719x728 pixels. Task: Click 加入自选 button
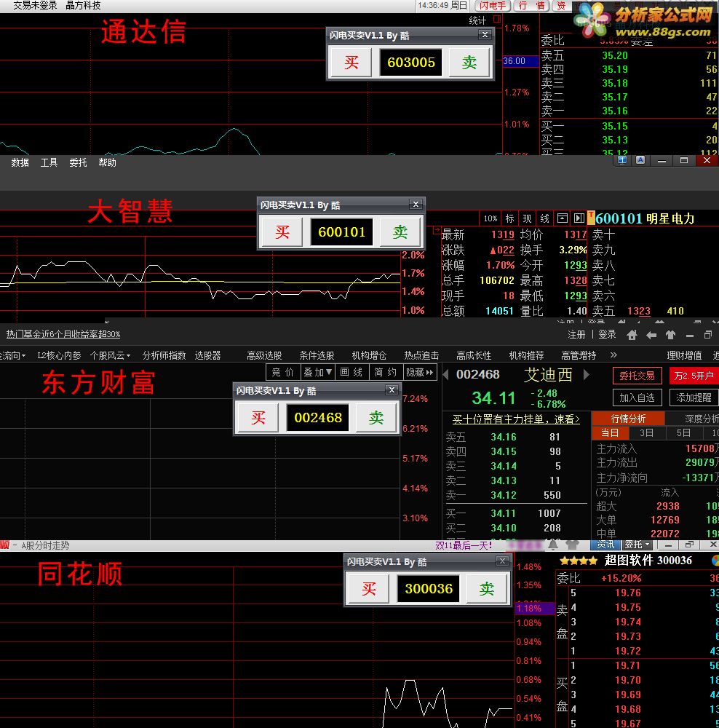click(x=637, y=398)
